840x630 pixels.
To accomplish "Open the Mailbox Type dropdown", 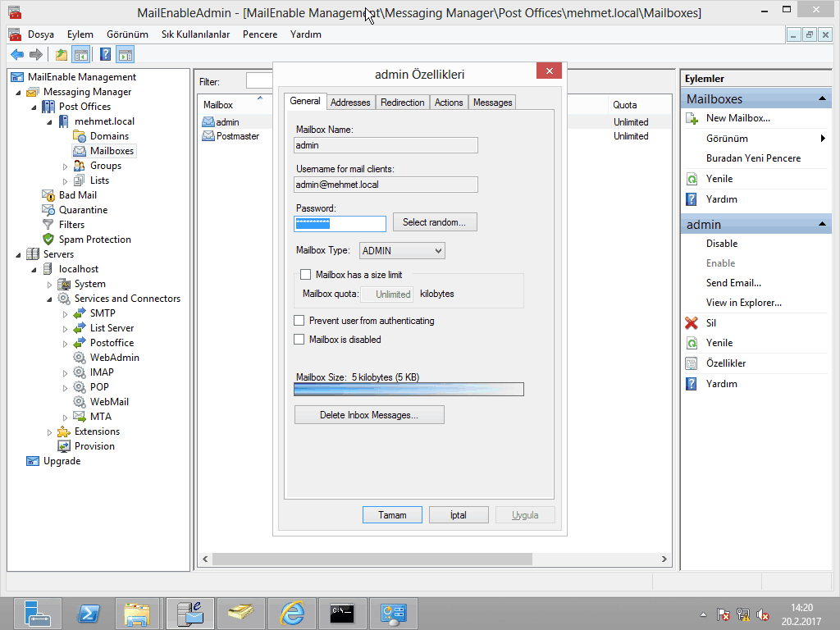I will (401, 251).
